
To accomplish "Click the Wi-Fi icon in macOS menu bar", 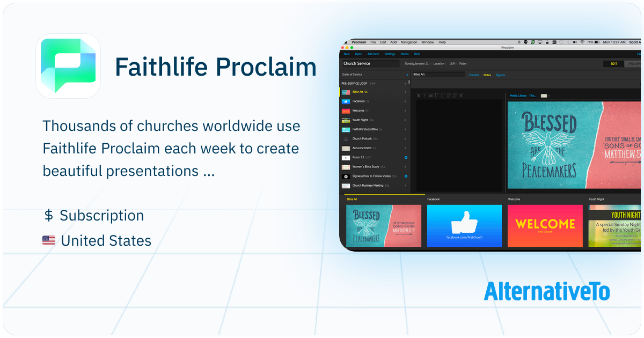I will [x=581, y=42].
